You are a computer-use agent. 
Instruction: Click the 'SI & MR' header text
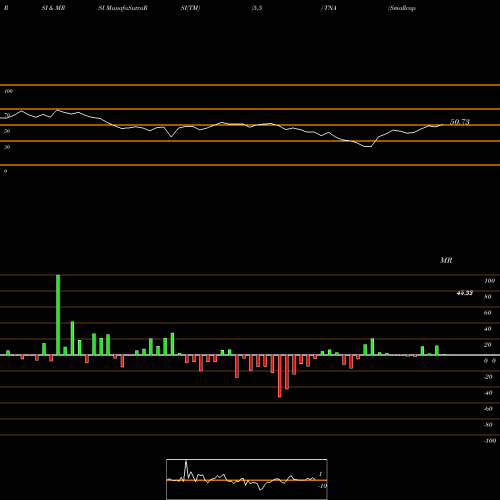(53, 8)
